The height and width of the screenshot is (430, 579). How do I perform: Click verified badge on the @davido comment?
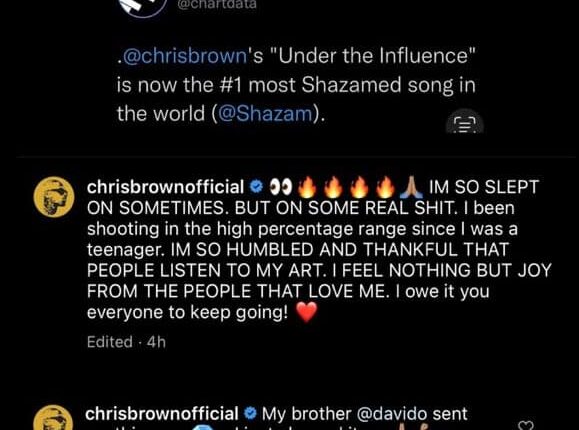[x=250, y=413]
